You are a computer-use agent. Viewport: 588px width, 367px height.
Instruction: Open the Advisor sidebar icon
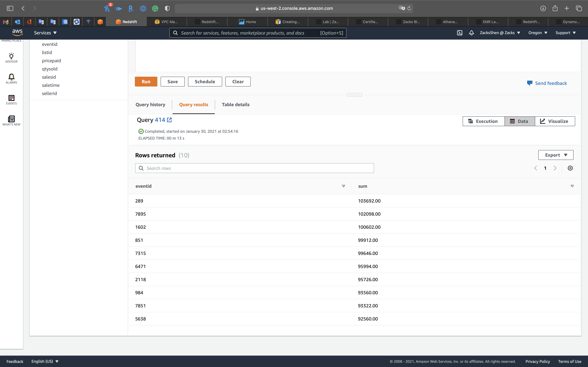11,58
